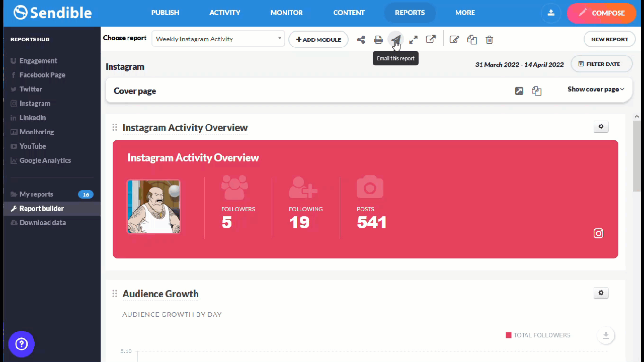Click the ADD MODULE button
644x362 pixels.
click(x=318, y=39)
